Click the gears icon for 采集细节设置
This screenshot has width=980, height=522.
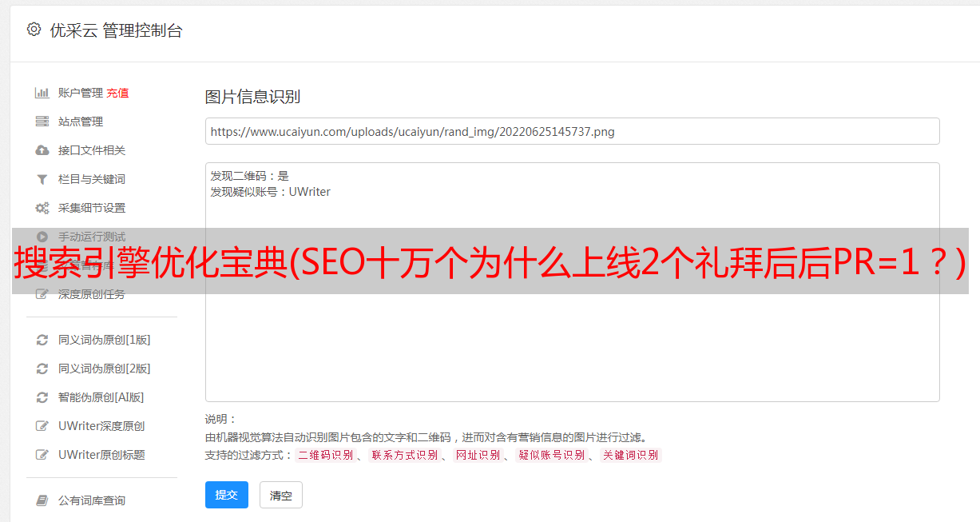(42, 208)
